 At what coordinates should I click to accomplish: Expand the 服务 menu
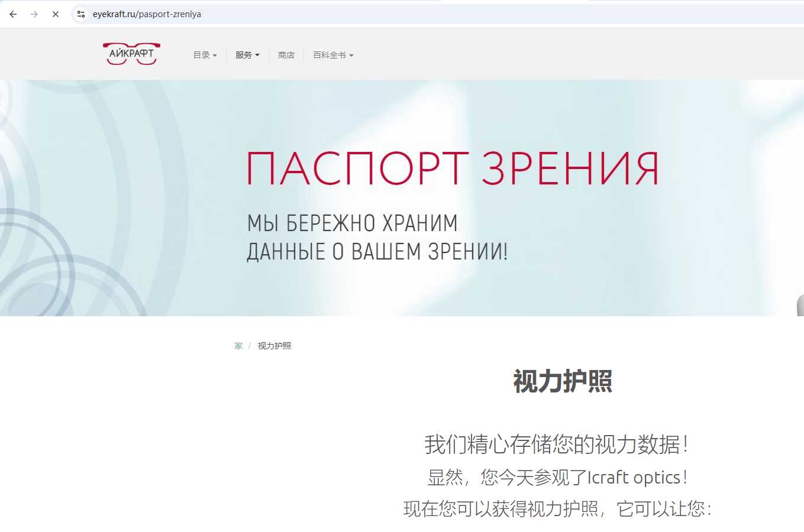point(247,55)
